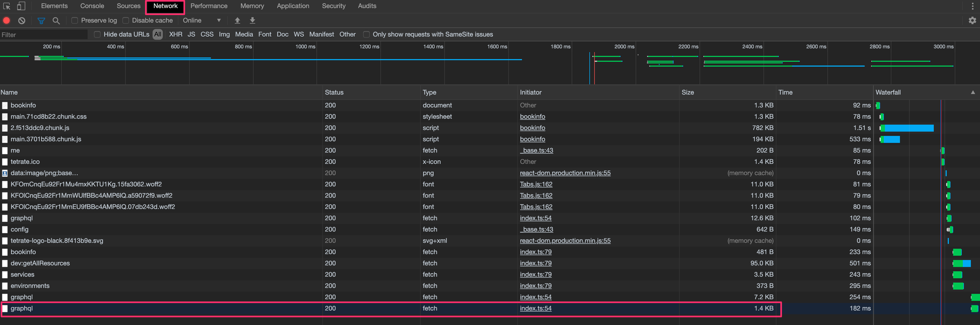
Task: Select the All filter type
Action: click(x=157, y=35)
